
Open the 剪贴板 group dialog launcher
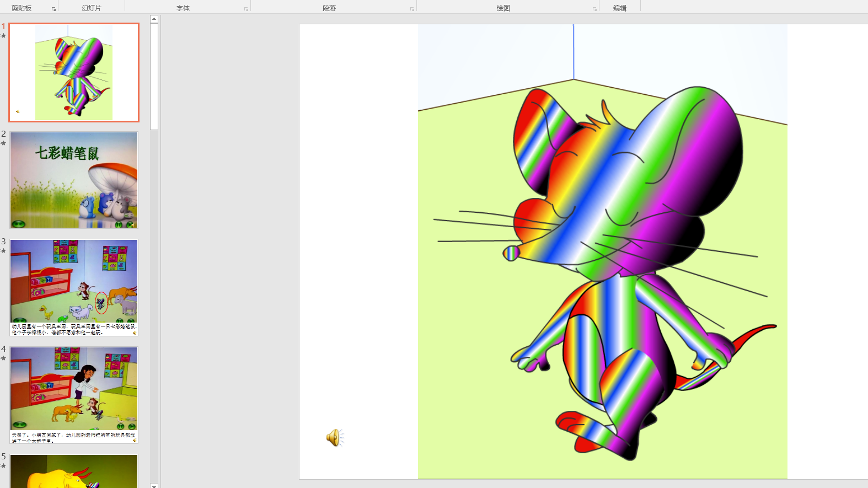tap(53, 9)
